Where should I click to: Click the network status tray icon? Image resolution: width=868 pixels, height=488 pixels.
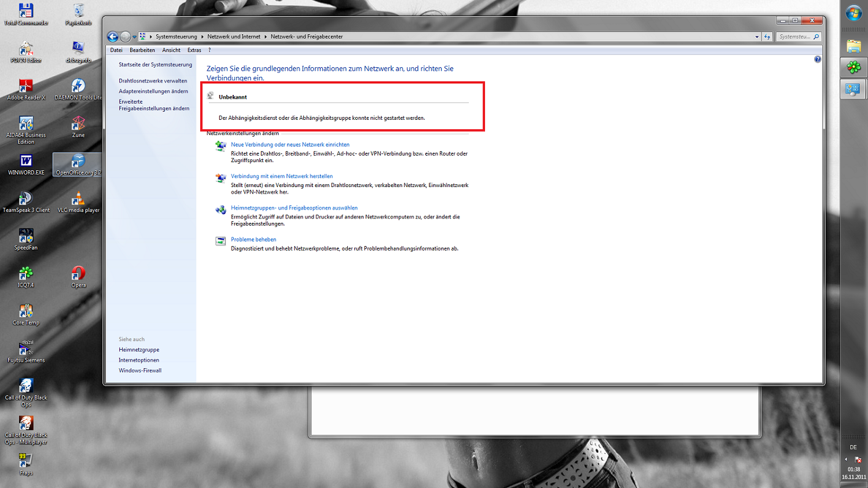(x=858, y=460)
